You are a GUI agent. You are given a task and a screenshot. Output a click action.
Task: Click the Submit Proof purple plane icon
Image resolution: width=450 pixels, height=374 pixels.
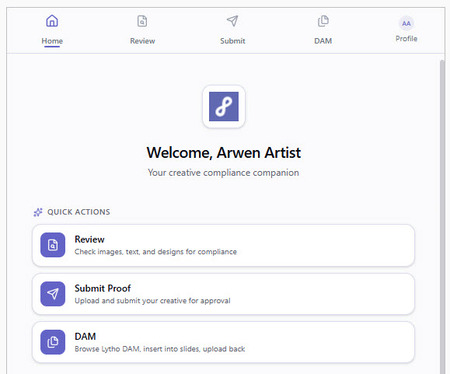click(x=53, y=294)
